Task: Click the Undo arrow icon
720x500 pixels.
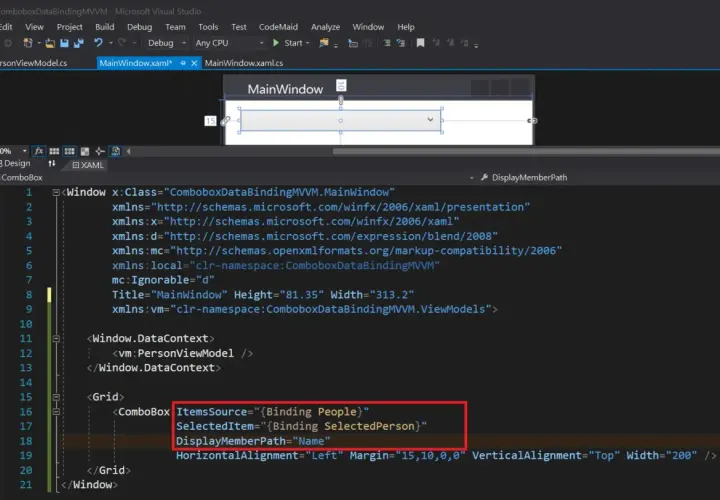Action: pos(98,43)
